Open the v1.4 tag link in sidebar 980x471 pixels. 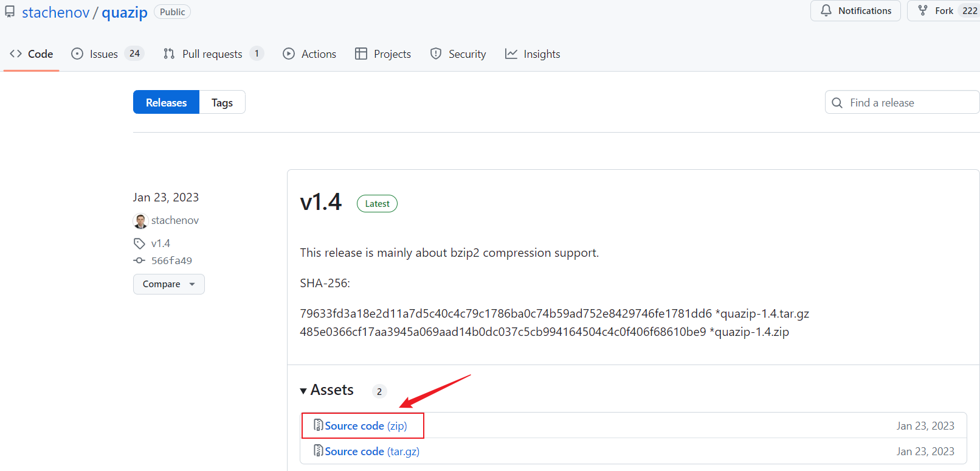coord(160,243)
